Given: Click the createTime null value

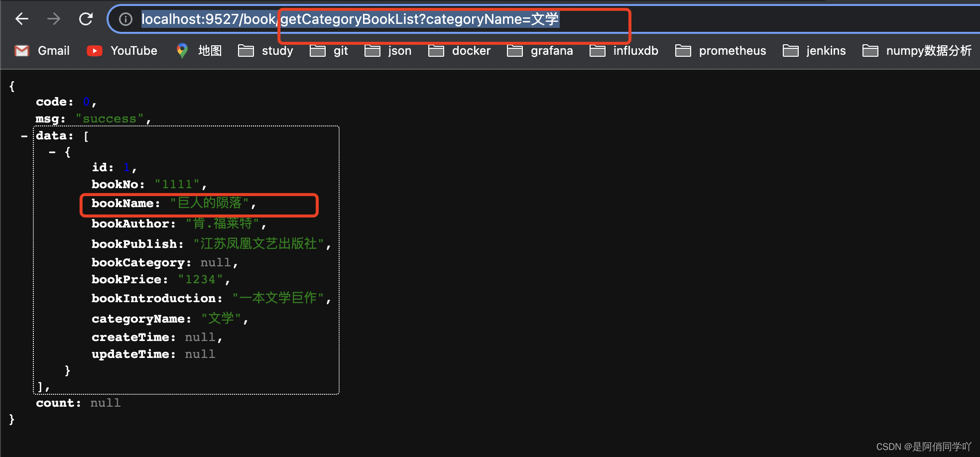Looking at the screenshot, I should 200,337.
